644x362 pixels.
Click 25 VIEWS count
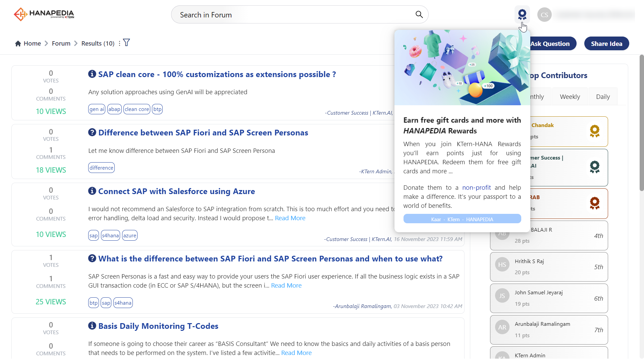[x=51, y=302]
